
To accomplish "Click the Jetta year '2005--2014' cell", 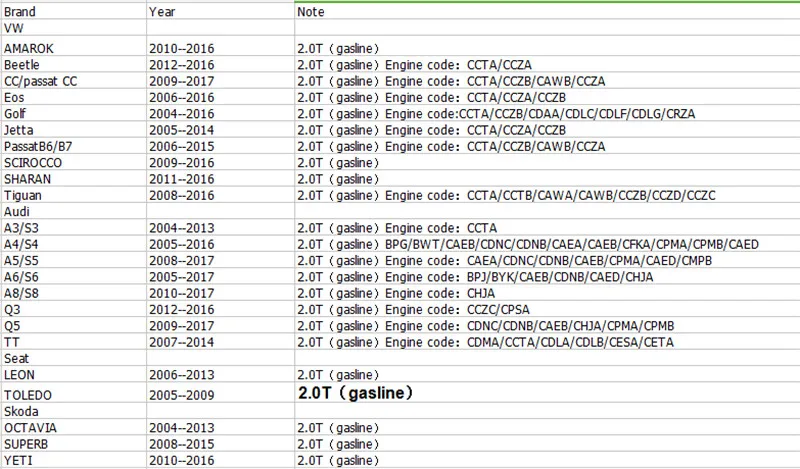I will (x=220, y=130).
